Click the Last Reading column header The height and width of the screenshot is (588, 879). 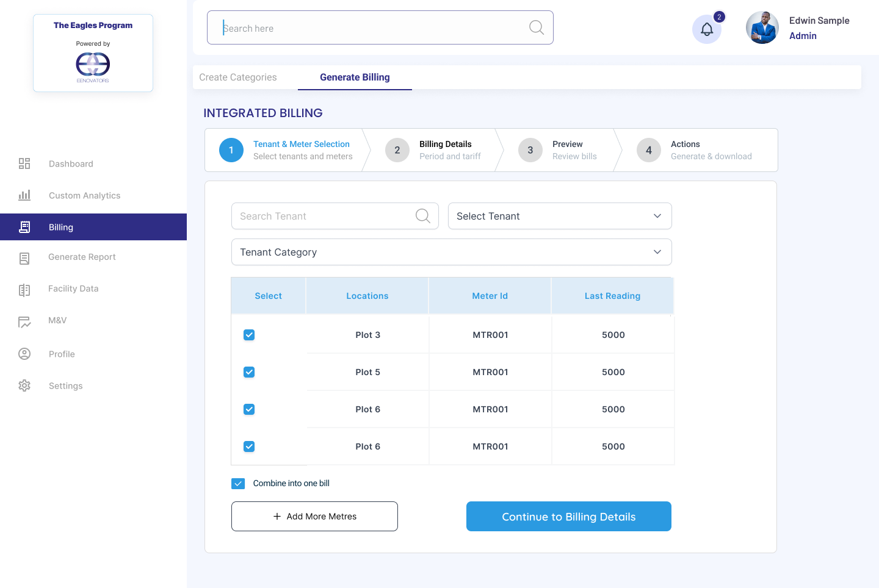(x=612, y=296)
